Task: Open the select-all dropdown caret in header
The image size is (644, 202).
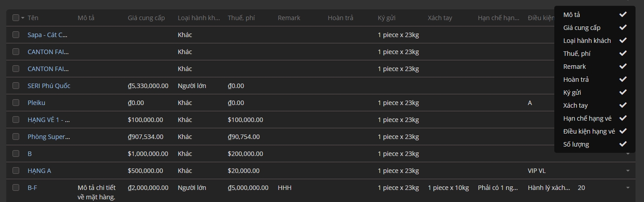Action: 23,18
